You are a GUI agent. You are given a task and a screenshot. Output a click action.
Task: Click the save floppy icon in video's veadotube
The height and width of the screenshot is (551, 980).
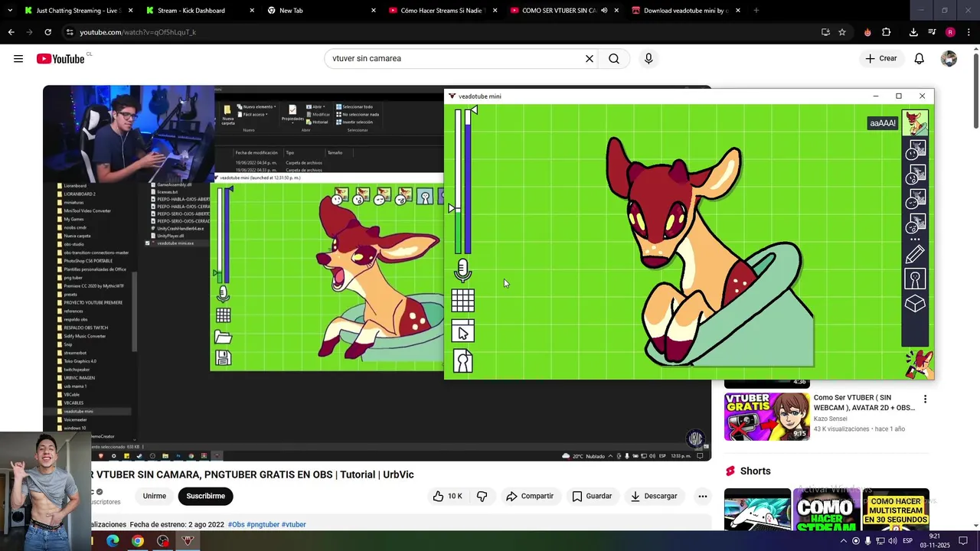[x=223, y=358]
